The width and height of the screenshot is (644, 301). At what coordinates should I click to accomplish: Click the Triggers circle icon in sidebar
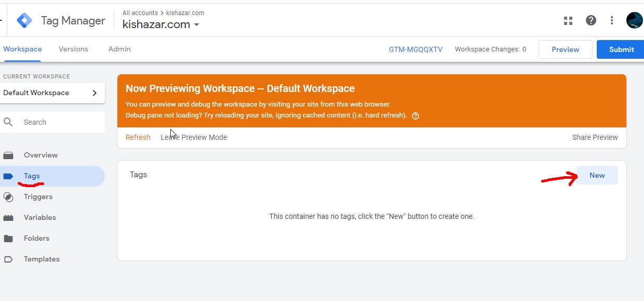tap(8, 197)
